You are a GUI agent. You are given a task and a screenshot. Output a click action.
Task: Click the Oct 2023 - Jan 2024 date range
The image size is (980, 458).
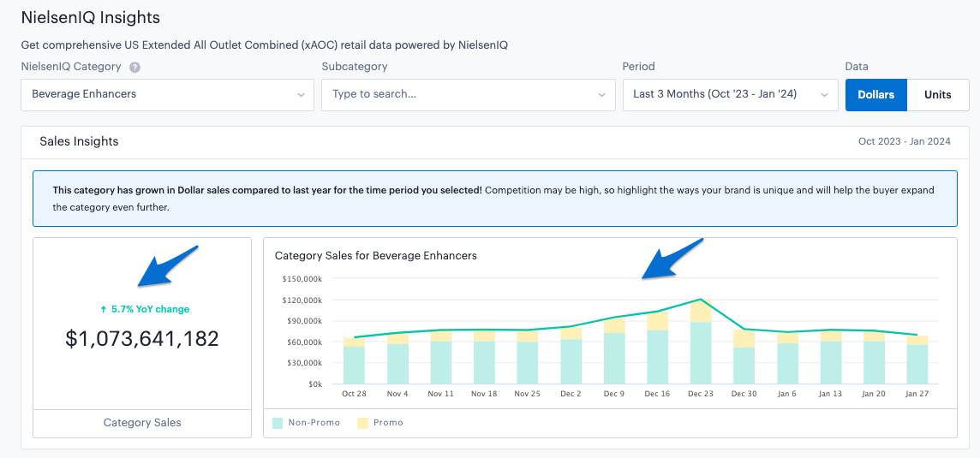(905, 142)
